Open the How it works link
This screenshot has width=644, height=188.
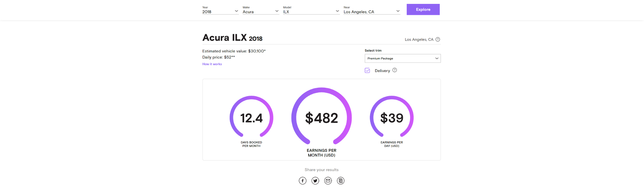(x=212, y=64)
